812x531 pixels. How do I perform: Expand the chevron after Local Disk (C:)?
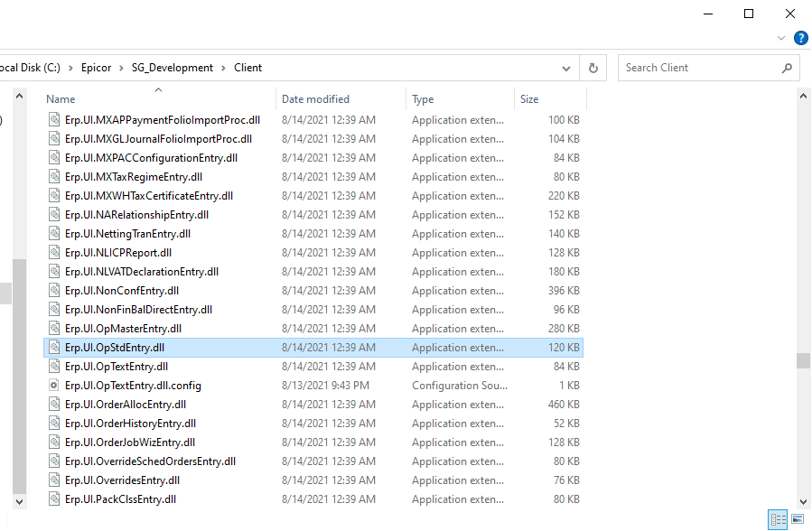[70, 69]
